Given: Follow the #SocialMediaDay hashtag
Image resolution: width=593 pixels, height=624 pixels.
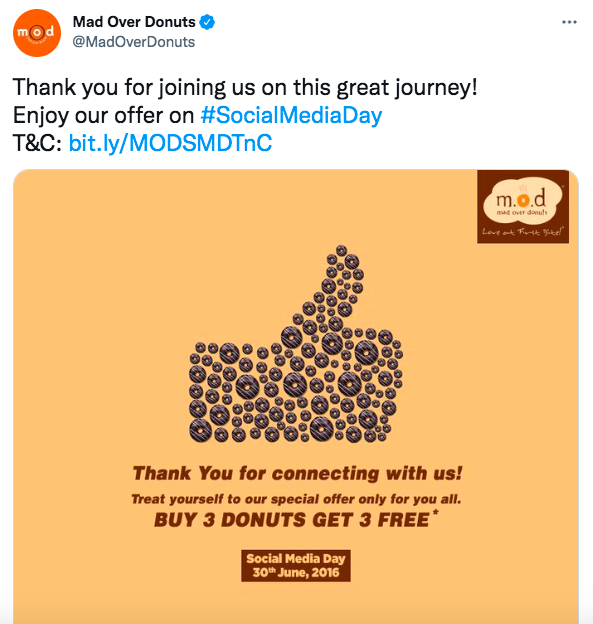Looking at the screenshot, I should (291, 115).
